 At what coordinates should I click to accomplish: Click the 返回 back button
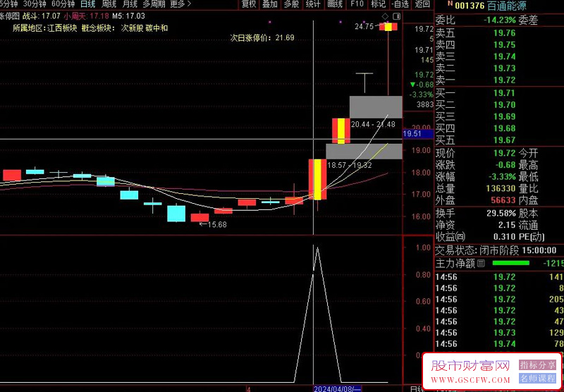[422, 4]
